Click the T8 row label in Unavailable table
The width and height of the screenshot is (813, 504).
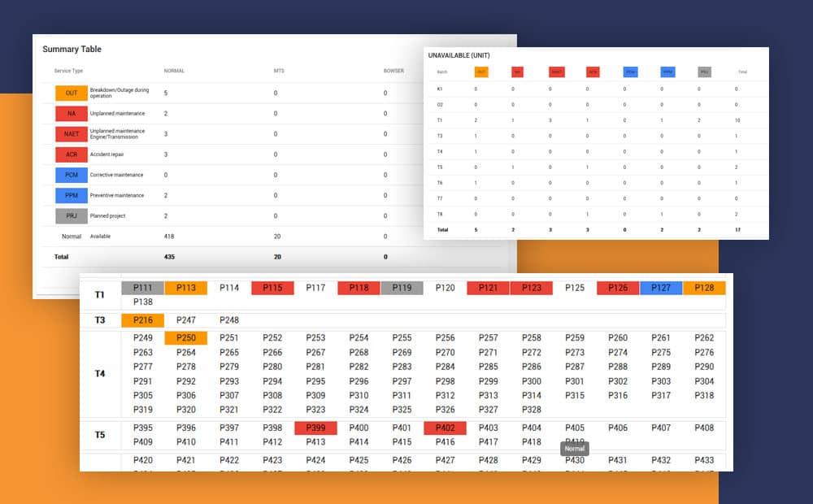440,214
